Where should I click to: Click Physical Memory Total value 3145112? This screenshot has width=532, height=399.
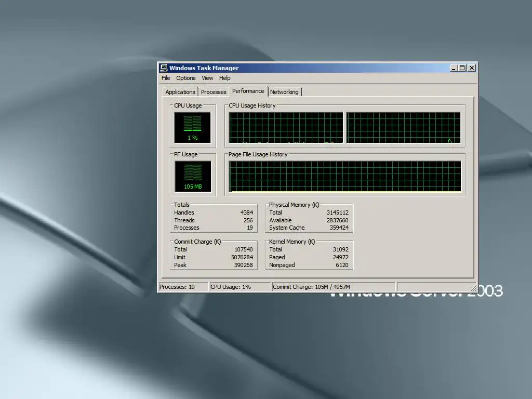[x=338, y=212]
